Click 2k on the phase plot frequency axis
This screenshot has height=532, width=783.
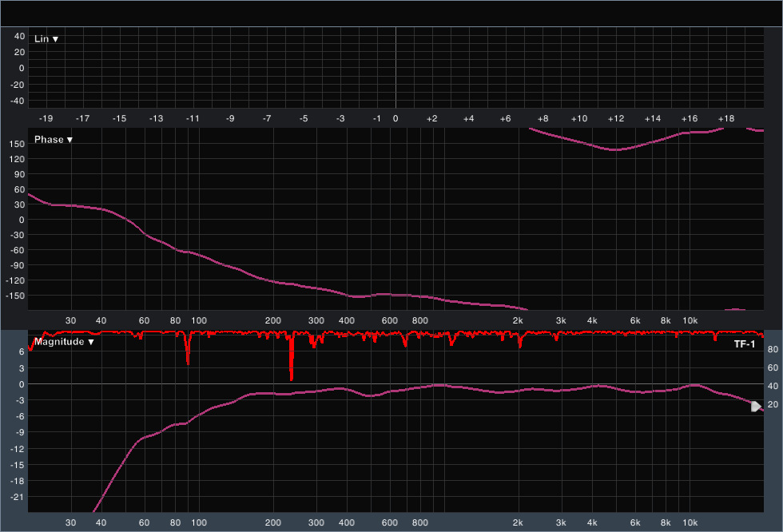pyautogui.click(x=518, y=320)
